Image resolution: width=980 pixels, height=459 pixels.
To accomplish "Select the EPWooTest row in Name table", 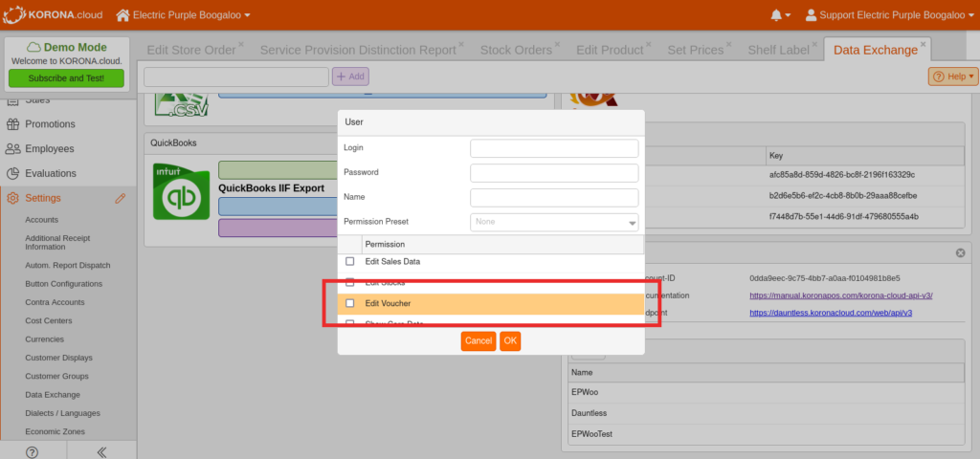I will tap(767, 434).
